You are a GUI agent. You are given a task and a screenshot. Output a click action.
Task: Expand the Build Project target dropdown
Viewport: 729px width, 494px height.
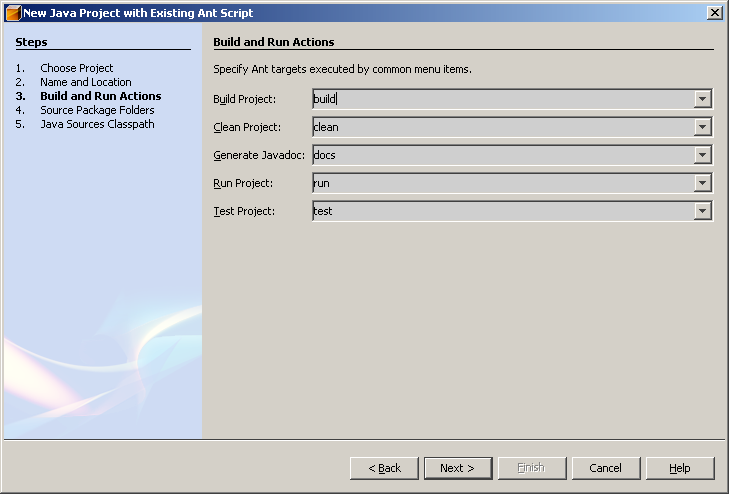[703, 99]
